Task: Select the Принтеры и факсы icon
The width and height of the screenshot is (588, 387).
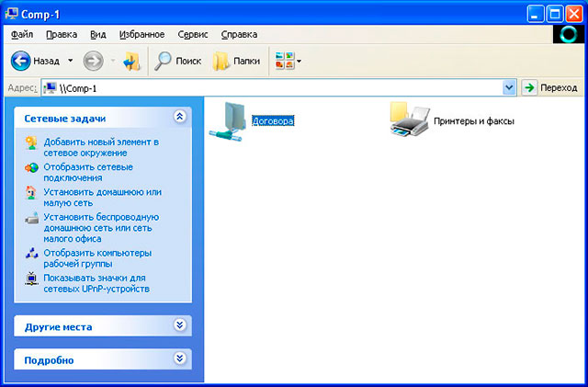Action: point(410,120)
